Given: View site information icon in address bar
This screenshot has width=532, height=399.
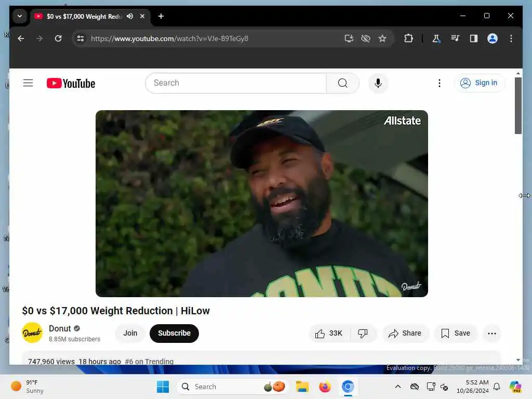Looking at the screenshot, I should [x=81, y=38].
